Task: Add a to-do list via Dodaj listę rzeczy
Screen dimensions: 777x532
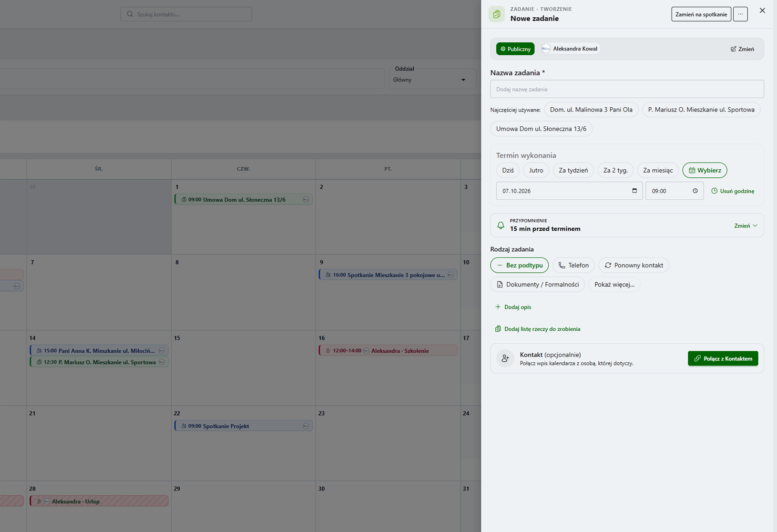Action: (538, 329)
